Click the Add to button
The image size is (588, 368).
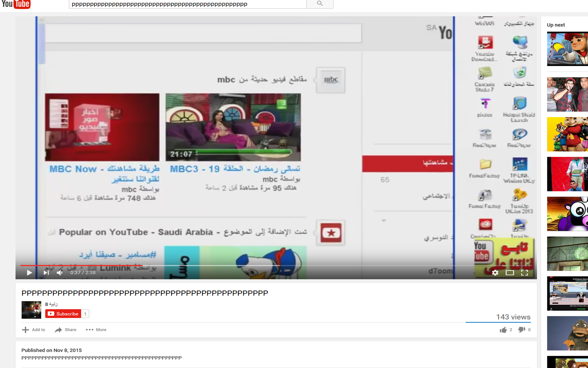[x=34, y=330]
